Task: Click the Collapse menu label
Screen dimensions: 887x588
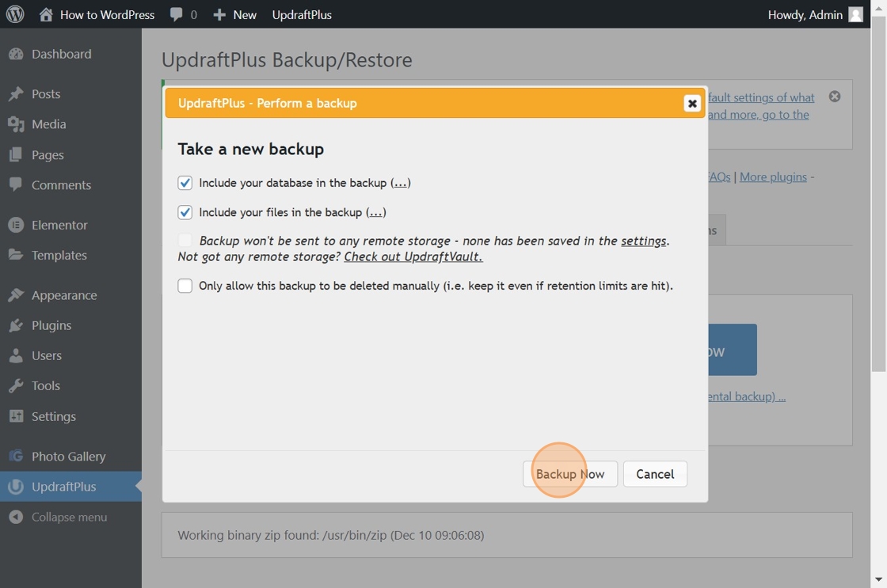Action: (69, 517)
